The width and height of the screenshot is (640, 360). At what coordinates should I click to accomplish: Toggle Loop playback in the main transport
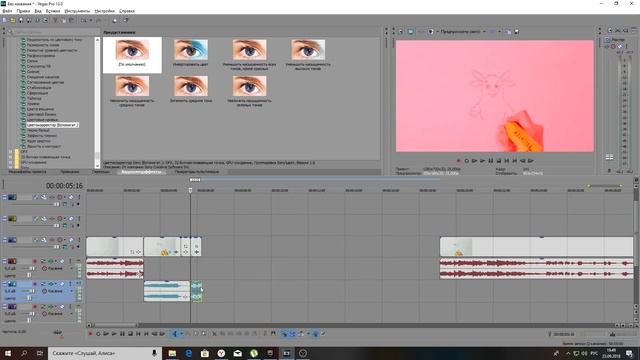[98, 334]
